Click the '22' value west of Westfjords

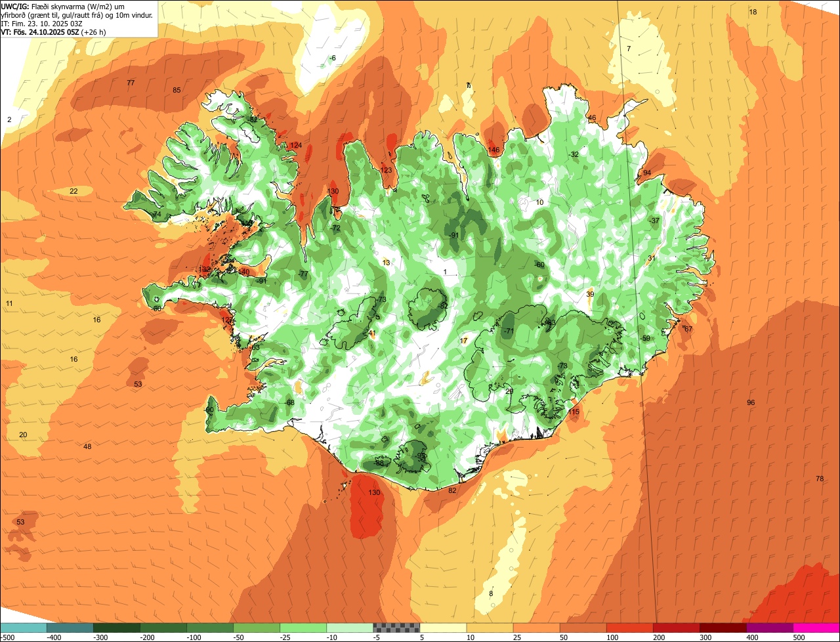[x=73, y=191]
